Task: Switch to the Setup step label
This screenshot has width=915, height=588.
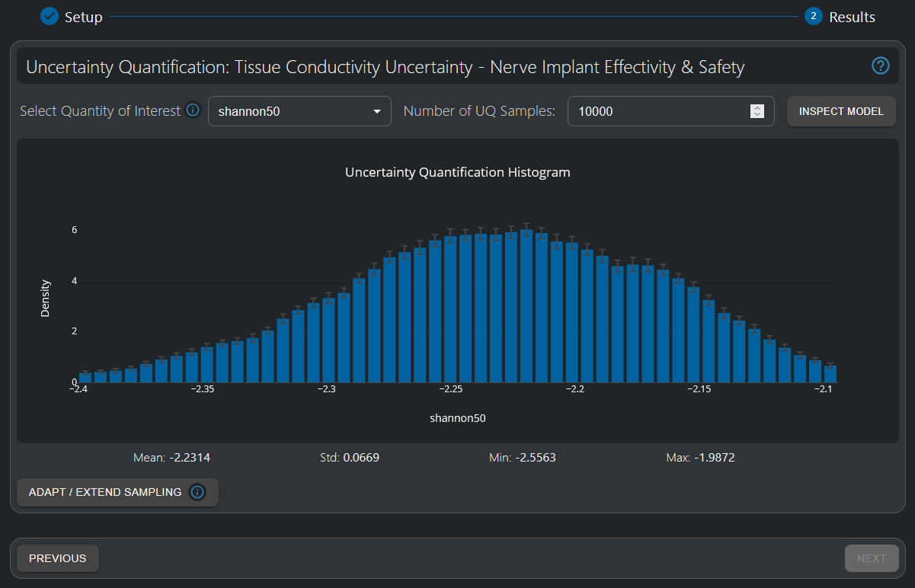Action: [x=83, y=17]
